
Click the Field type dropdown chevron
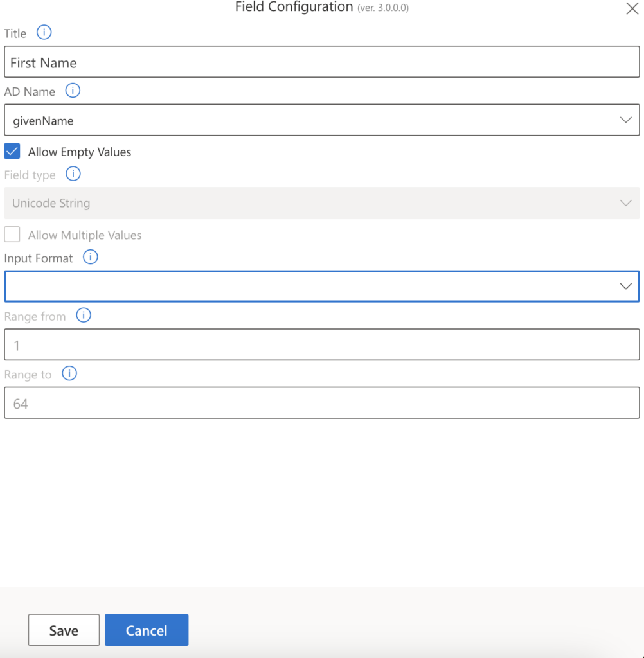click(625, 202)
